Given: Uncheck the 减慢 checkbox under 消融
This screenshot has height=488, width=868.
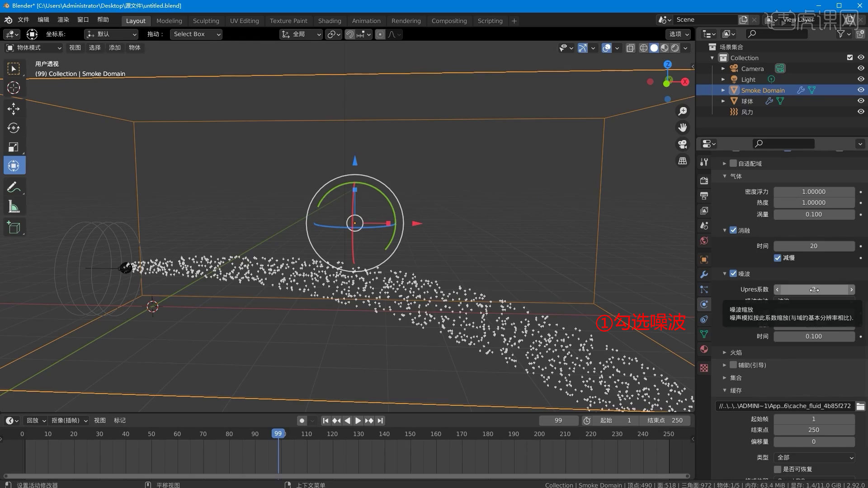Looking at the screenshot, I should click(778, 258).
